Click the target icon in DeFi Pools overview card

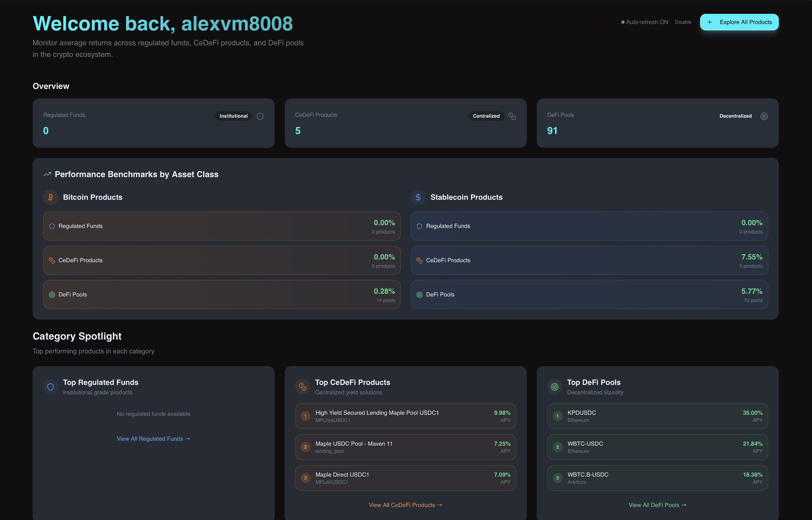click(x=764, y=116)
